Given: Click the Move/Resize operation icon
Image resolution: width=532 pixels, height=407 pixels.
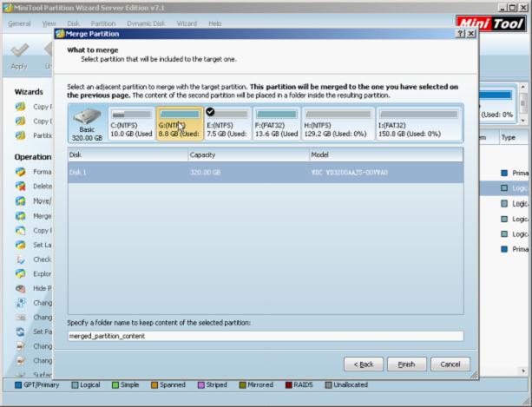Looking at the screenshot, I should point(20,200).
